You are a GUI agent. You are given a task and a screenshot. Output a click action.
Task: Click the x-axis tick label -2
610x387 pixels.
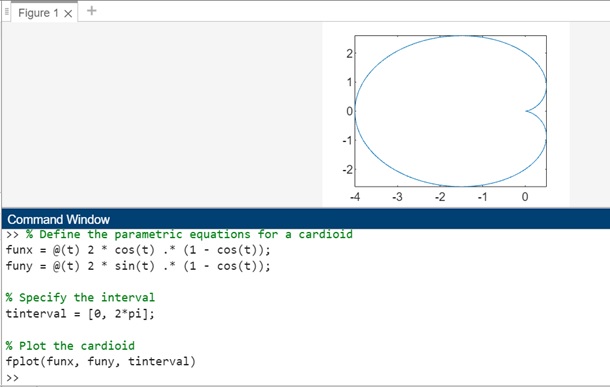tap(440, 197)
